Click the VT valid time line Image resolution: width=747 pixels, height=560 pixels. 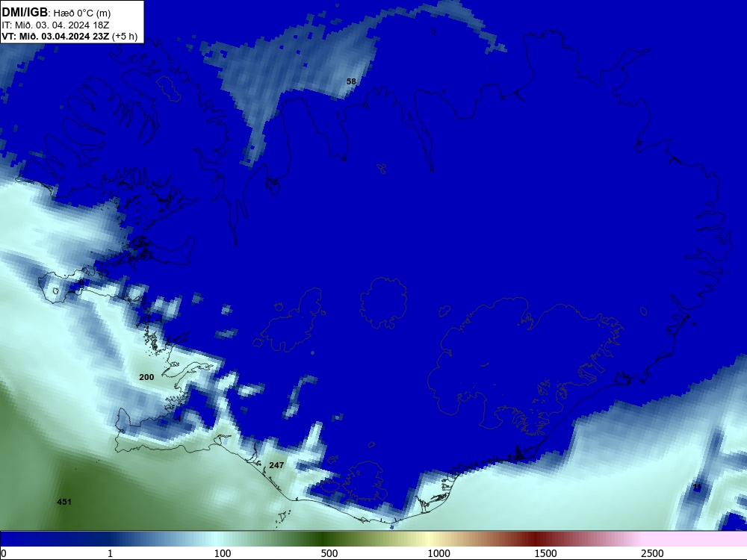[x=69, y=37]
